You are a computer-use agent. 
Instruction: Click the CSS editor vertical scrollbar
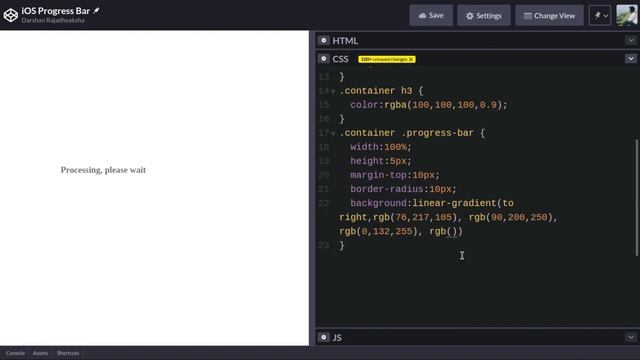pos(636,198)
